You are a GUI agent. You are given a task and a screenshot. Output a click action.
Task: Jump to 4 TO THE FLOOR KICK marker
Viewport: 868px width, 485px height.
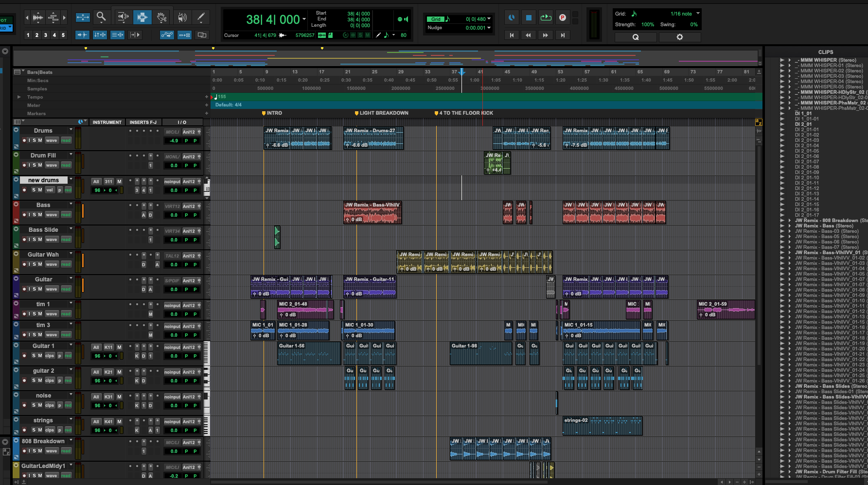(x=463, y=113)
